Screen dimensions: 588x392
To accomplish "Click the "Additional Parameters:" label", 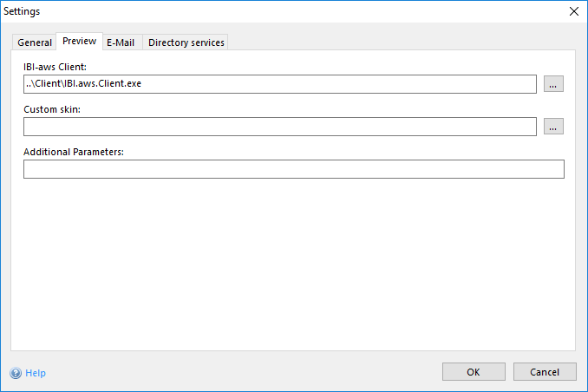I will [x=74, y=152].
